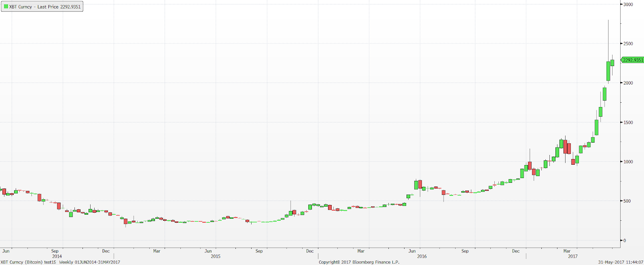This screenshot has width=644, height=265.
Task: Click the 3000 price axis label
Action: [628, 4]
